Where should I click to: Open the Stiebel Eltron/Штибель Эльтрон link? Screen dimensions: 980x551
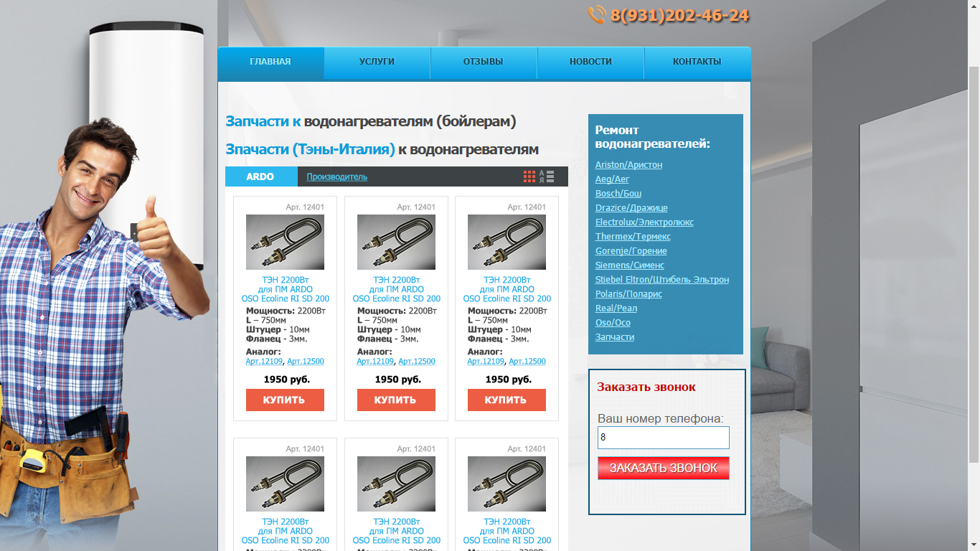[662, 280]
